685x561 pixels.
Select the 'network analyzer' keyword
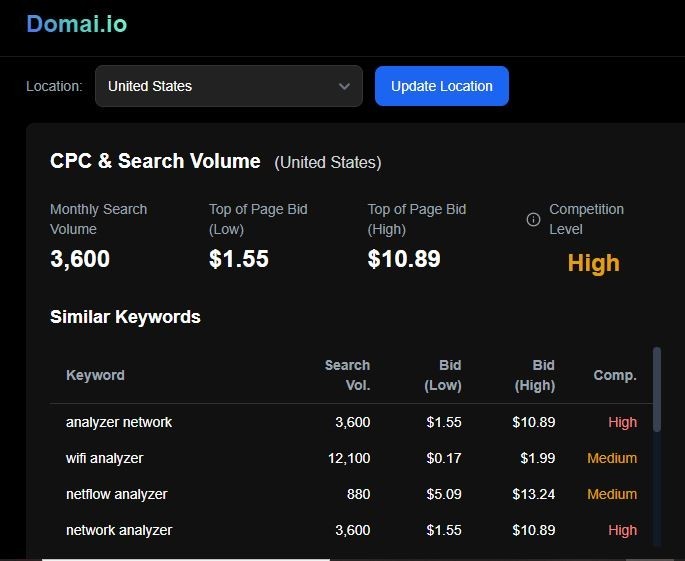click(119, 530)
